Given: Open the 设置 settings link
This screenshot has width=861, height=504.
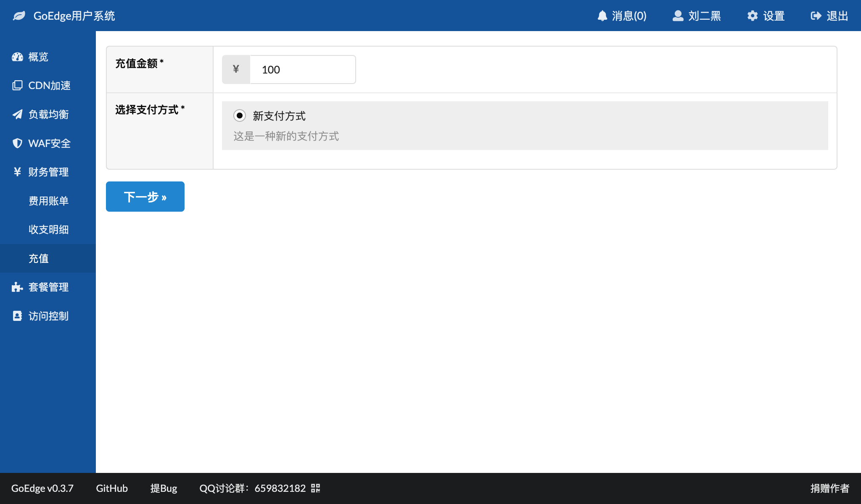Looking at the screenshot, I should pos(766,16).
